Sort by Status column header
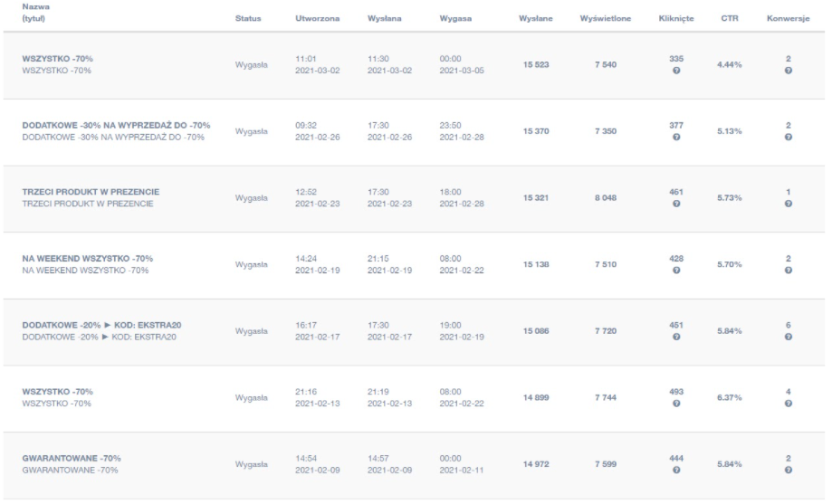832x504 pixels. point(248,18)
